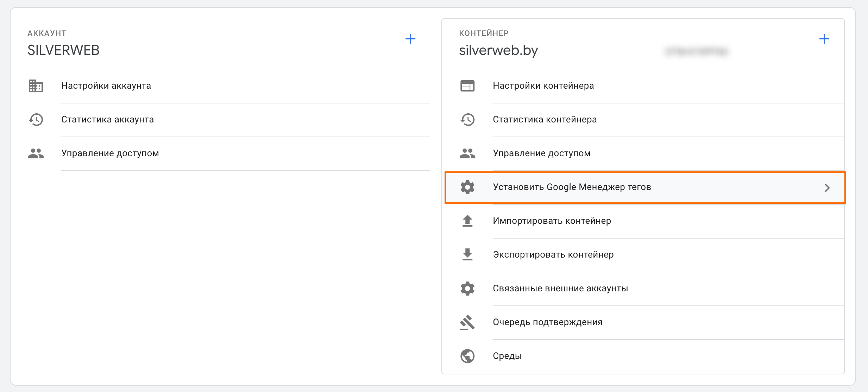The image size is (868, 392).
Task: Open the Среды menu entry
Action: pyautogui.click(x=507, y=356)
